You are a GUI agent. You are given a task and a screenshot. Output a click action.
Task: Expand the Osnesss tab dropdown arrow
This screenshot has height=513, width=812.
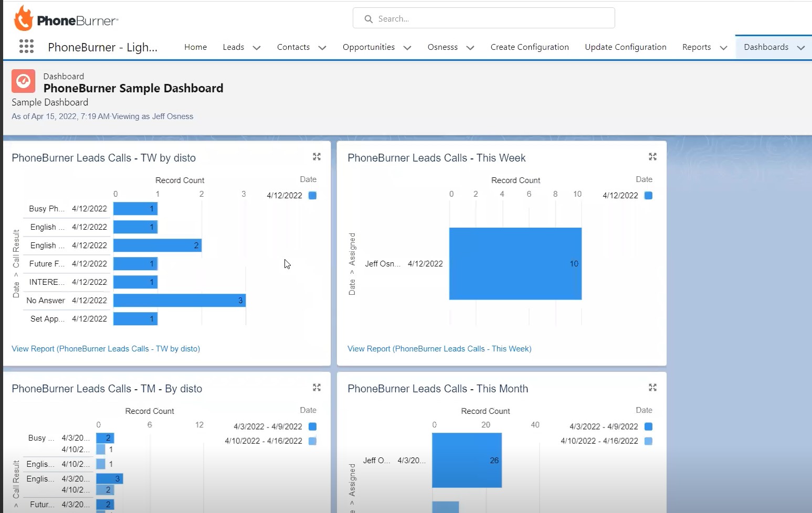470,48
